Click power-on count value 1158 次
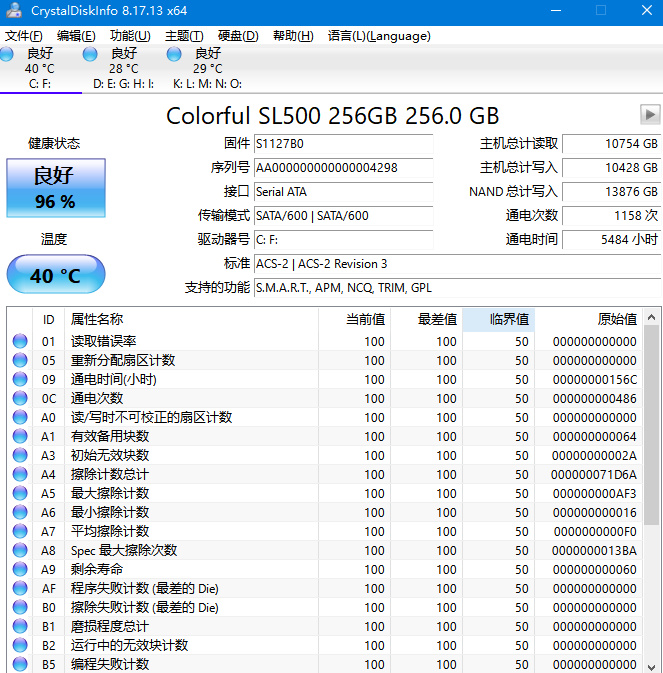Screen dimensions: 663x673 (612, 216)
